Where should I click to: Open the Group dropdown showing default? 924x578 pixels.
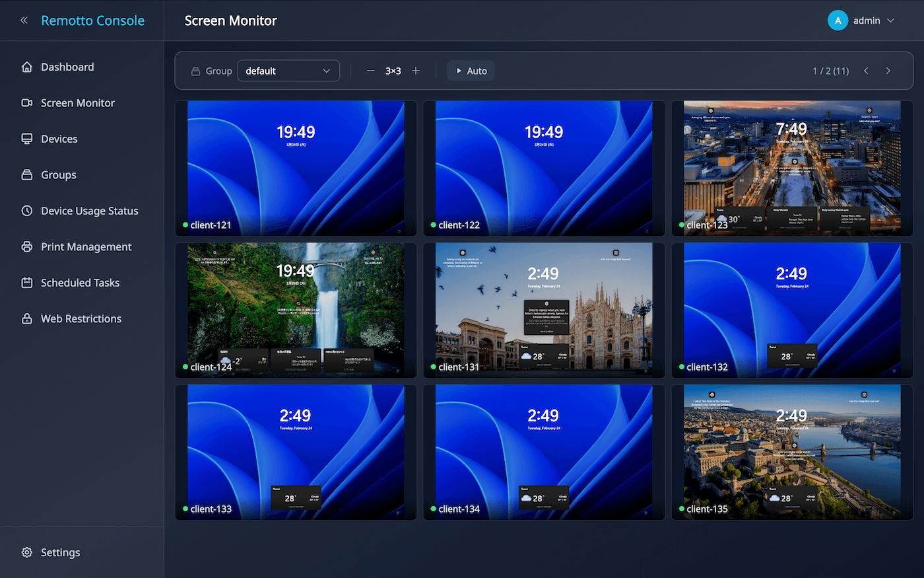pos(288,71)
